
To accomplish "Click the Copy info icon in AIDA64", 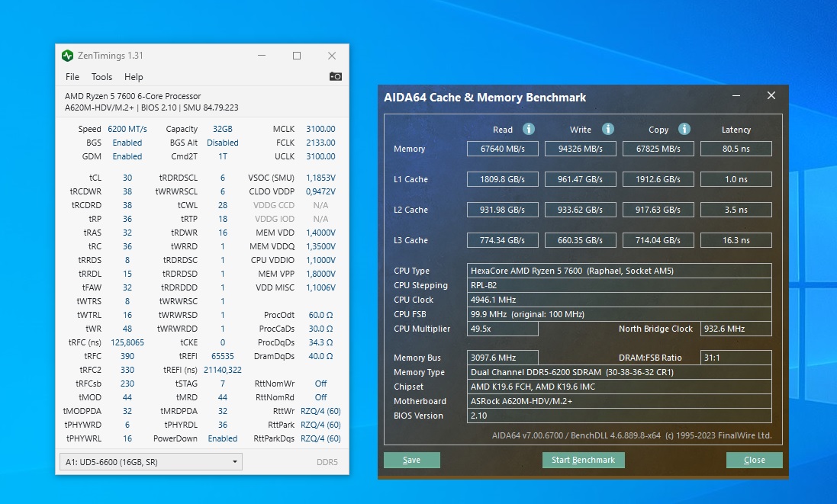I will [x=684, y=129].
